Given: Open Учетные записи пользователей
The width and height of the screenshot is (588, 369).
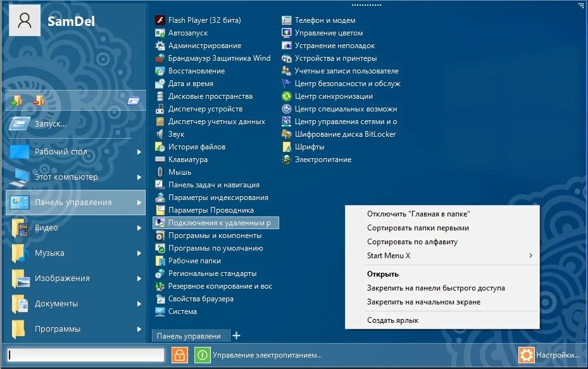Looking at the screenshot, I should click(x=340, y=71).
